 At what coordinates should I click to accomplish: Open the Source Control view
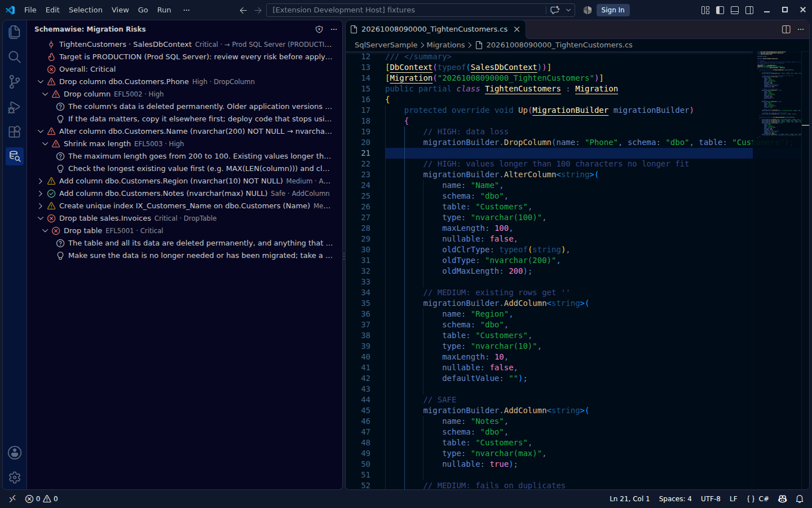pos(15,82)
